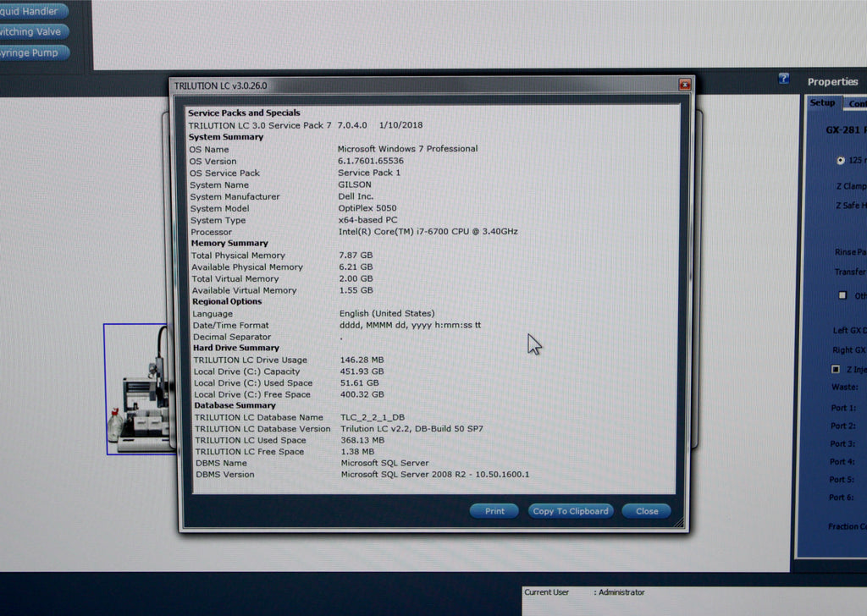
Task: Grab the dialog resize grip corner
Action: [678, 522]
